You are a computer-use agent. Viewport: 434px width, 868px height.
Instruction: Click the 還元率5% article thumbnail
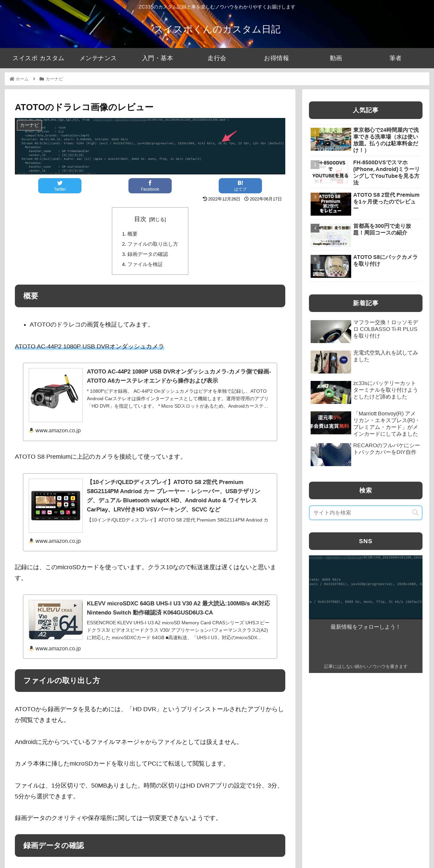[331, 423]
